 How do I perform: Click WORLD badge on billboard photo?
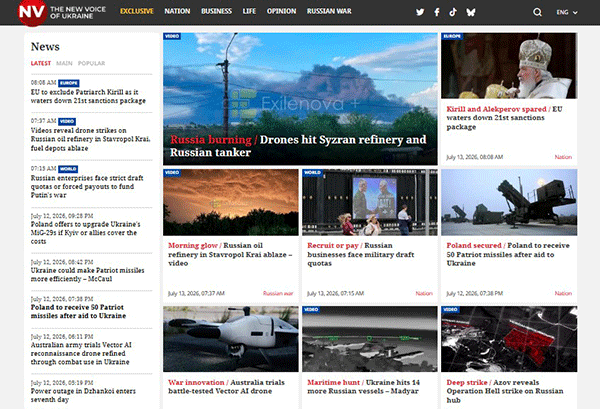[312, 173]
